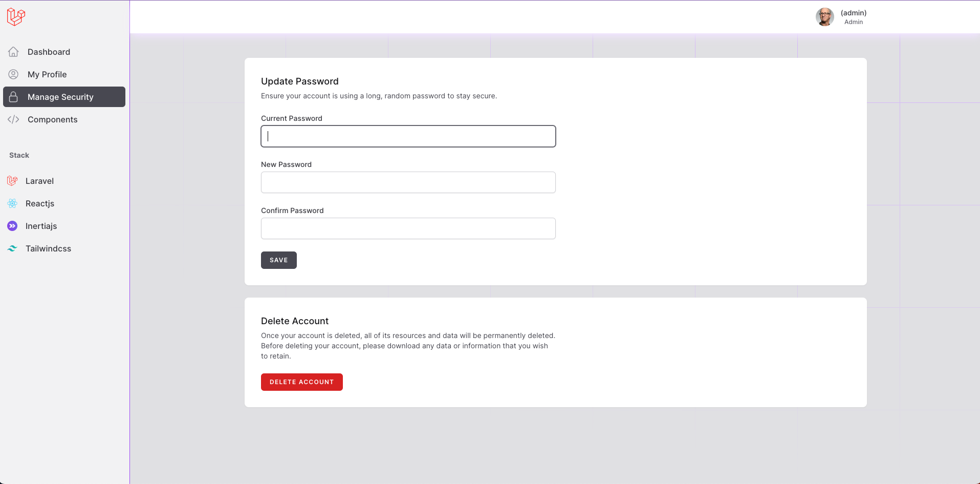
Task: Click the Tailwindcss wave icon
Action: tap(12, 248)
